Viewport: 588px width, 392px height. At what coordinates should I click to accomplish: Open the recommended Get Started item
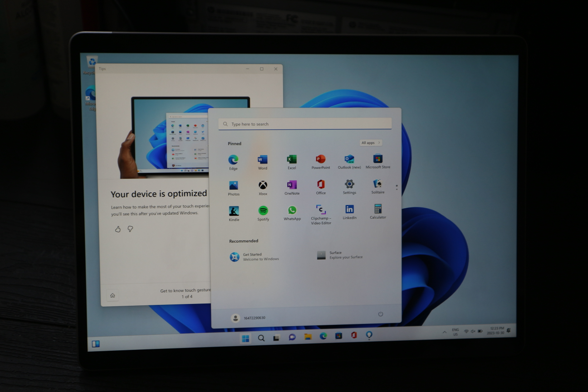click(x=255, y=257)
